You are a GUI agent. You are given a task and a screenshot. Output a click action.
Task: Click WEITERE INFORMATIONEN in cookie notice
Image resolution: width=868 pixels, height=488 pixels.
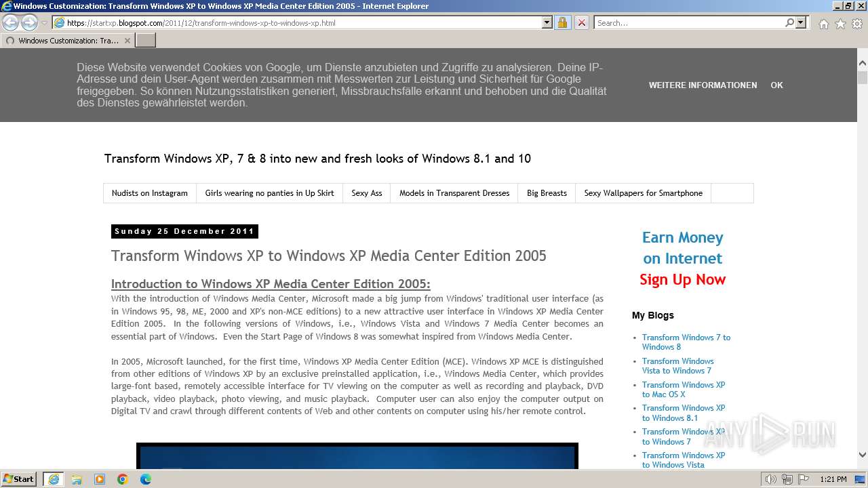[703, 85]
